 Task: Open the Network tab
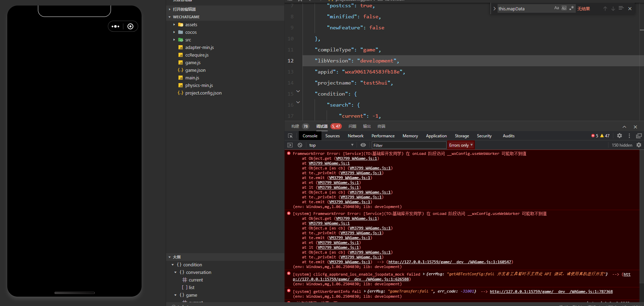pyautogui.click(x=356, y=136)
